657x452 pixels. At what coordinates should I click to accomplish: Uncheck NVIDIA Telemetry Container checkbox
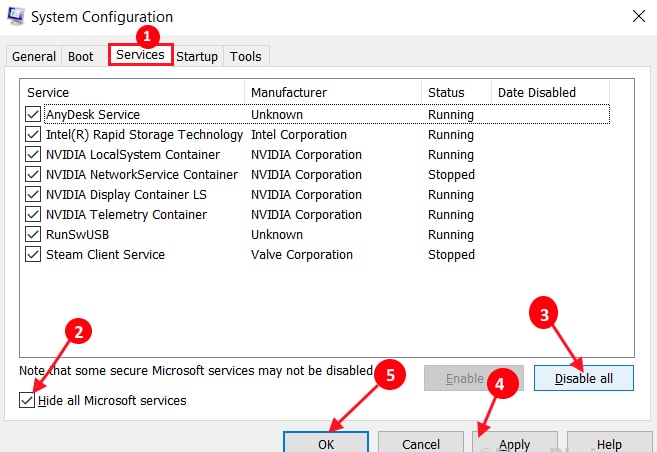(x=33, y=214)
